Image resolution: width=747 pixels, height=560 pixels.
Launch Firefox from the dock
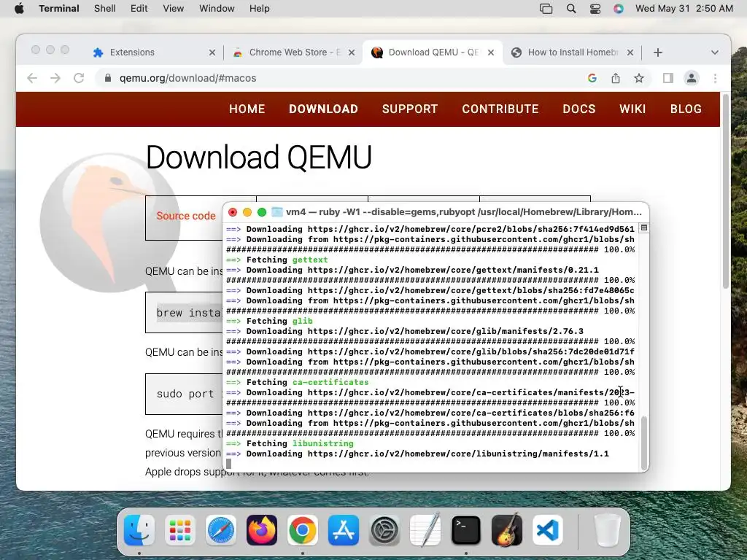click(x=262, y=530)
